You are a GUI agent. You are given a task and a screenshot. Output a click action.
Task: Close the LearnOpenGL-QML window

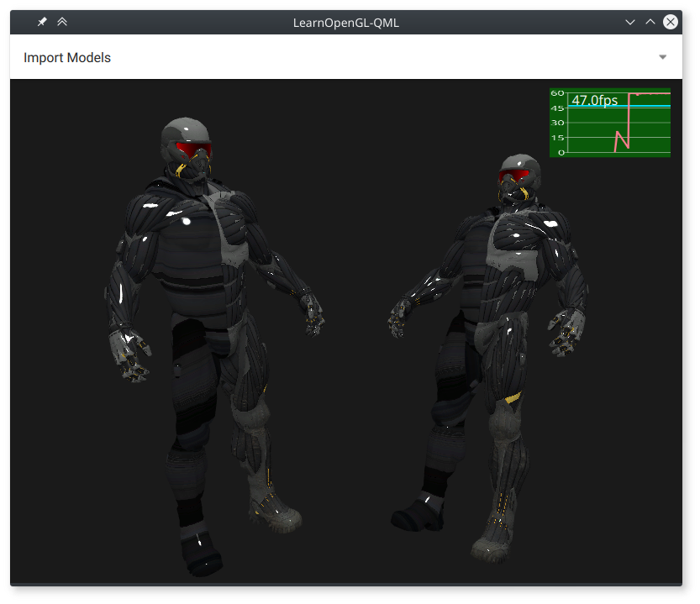pyautogui.click(x=670, y=22)
